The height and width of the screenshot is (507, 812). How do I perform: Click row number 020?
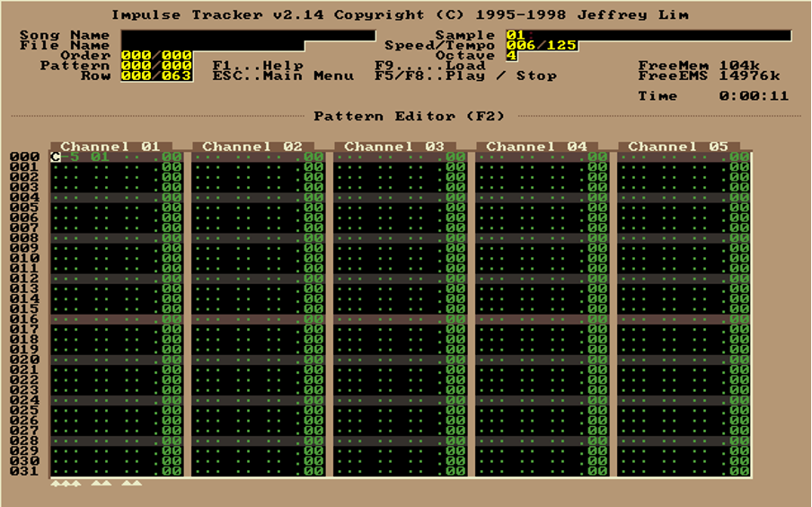[x=24, y=360]
